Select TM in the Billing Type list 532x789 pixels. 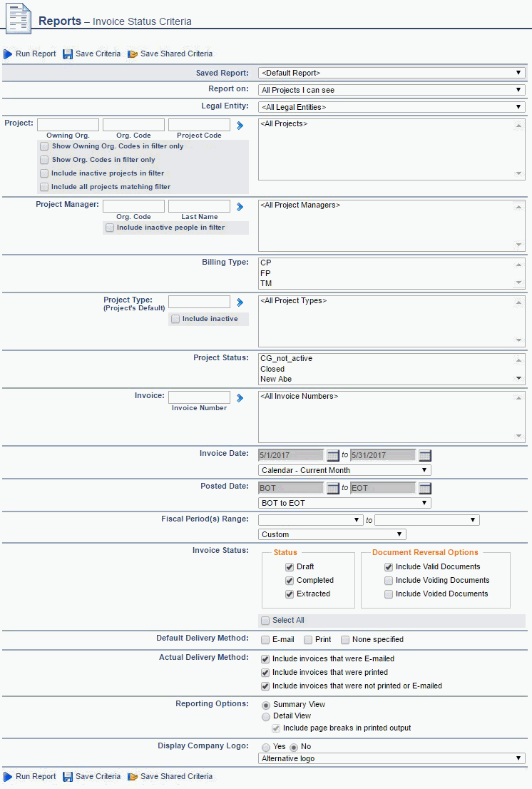tap(267, 283)
